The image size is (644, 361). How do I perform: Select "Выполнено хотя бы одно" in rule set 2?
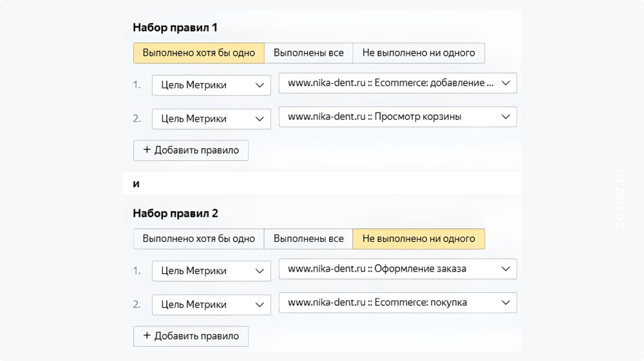pos(198,239)
